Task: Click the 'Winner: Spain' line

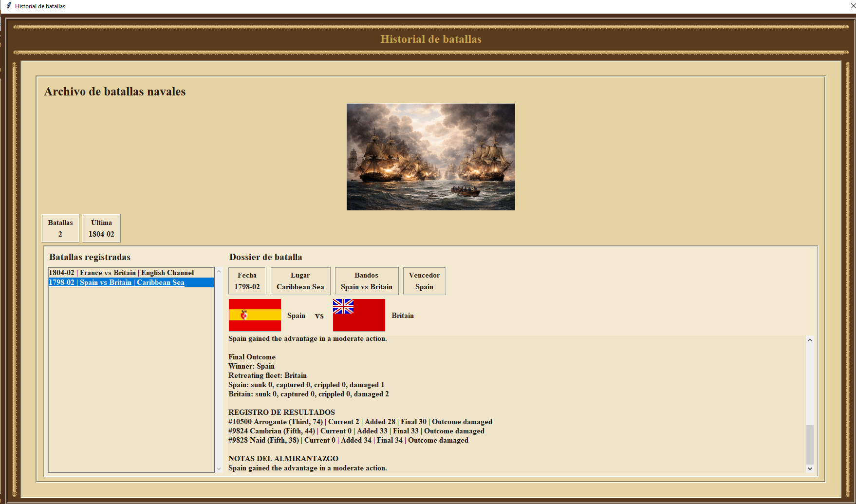Action: click(251, 366)
